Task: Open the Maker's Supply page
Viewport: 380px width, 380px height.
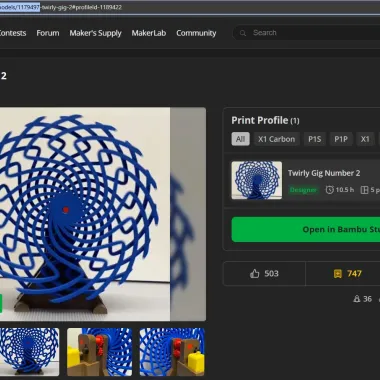Action: point(95,33)
